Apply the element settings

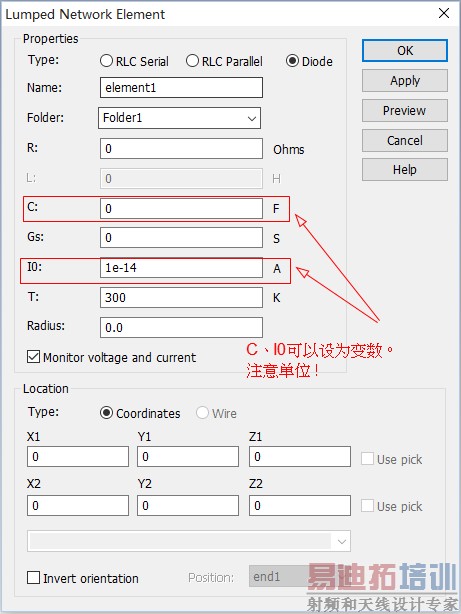pos(405,81)
